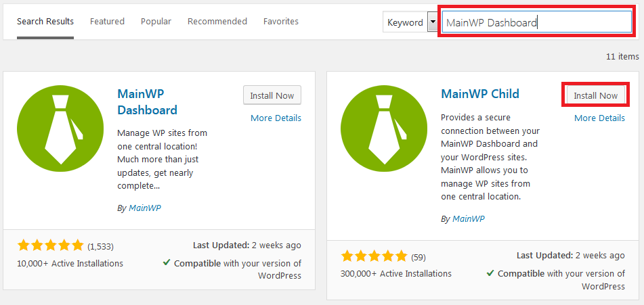Open the Recommended tab
The height and width of the screenshot is (305, 644).
217,22
